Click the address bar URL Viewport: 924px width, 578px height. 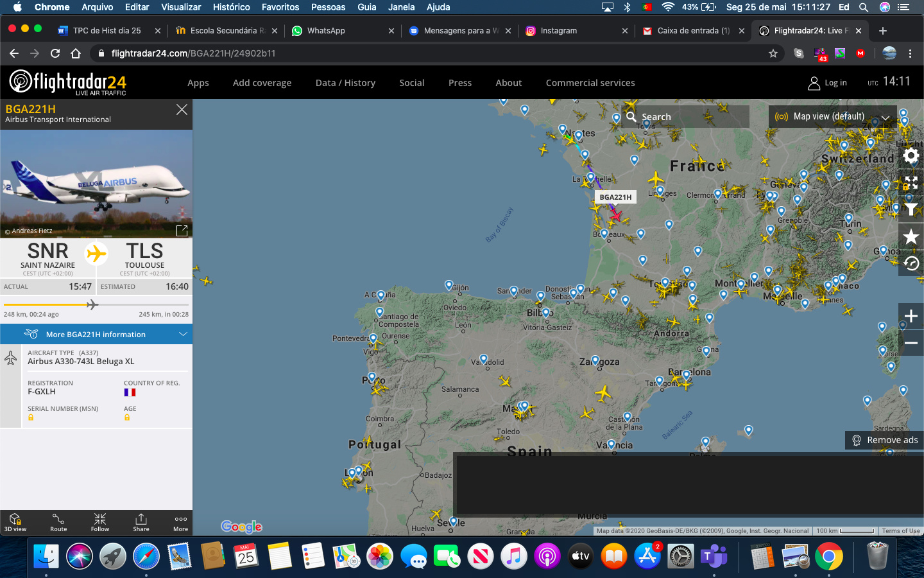[x=193, y=53]
